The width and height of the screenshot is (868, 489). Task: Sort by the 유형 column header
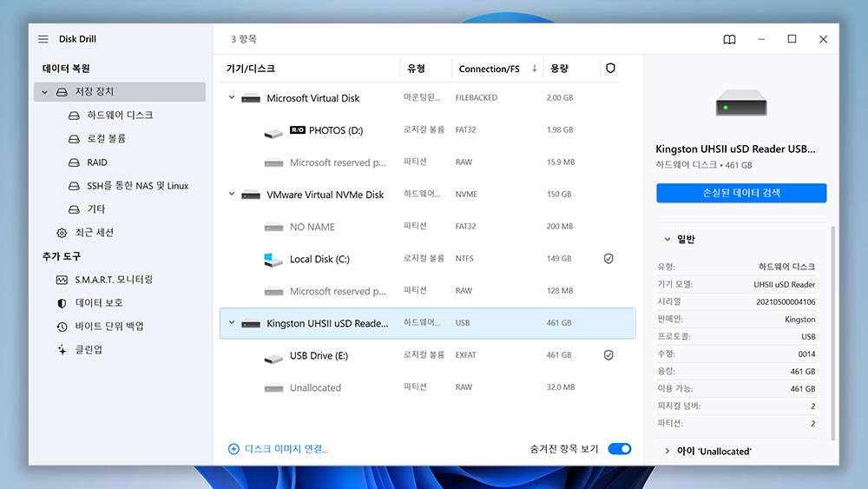pos(416,69)
